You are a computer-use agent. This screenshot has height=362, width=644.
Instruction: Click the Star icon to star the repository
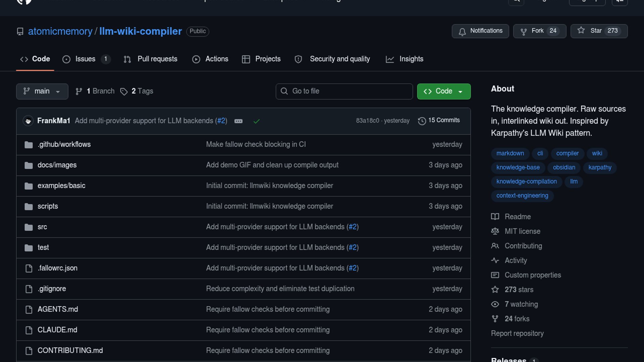pos(581,31)
